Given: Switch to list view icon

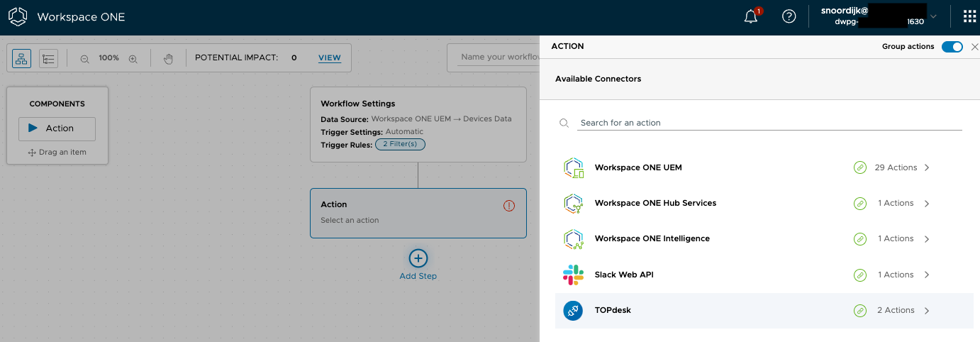Looking at the screenshot, I should coord(48,58).
